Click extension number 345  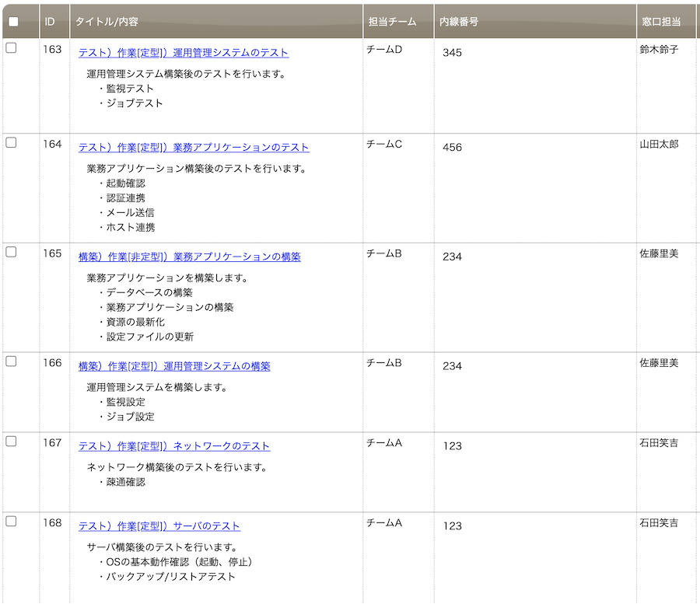click(452, 53)
